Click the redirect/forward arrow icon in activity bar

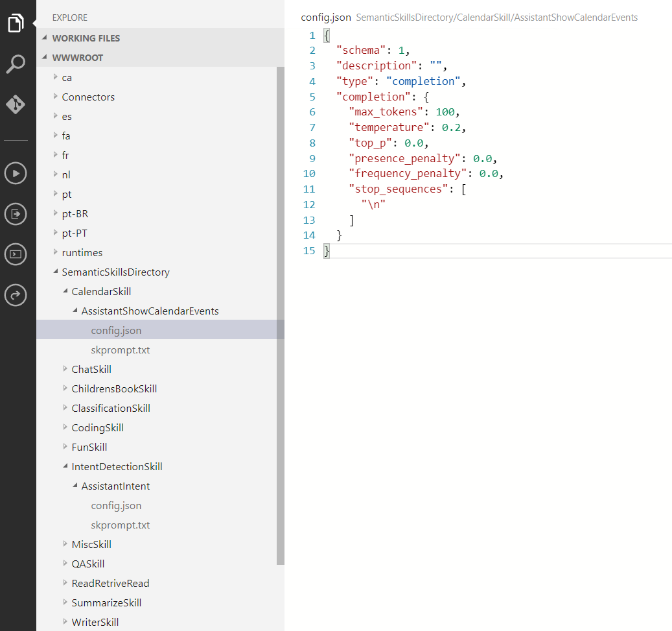(x=16, y=295)
